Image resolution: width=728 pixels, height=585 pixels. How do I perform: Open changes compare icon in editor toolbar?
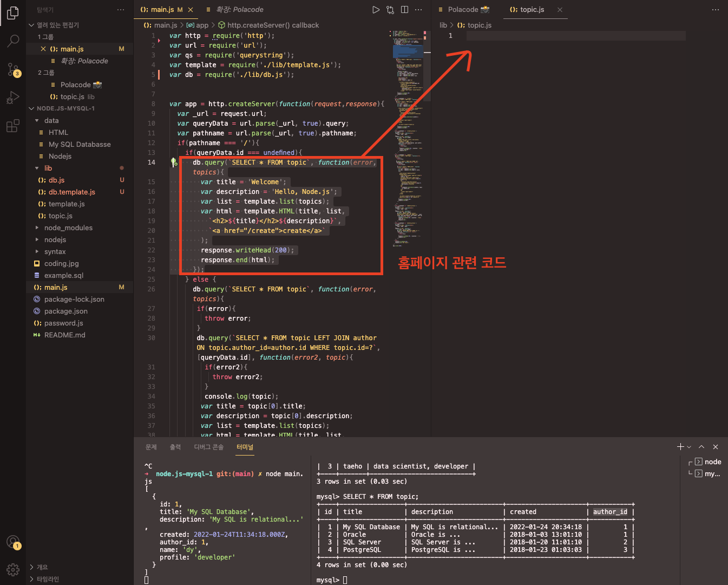(x=390, y=10)
